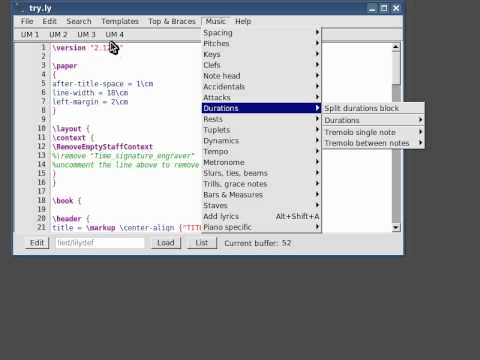The height and width of the screenshot is (360, 480).
Task: Open the Piano specific submenu
Action: pyautogui.click(x=261, y=227)
